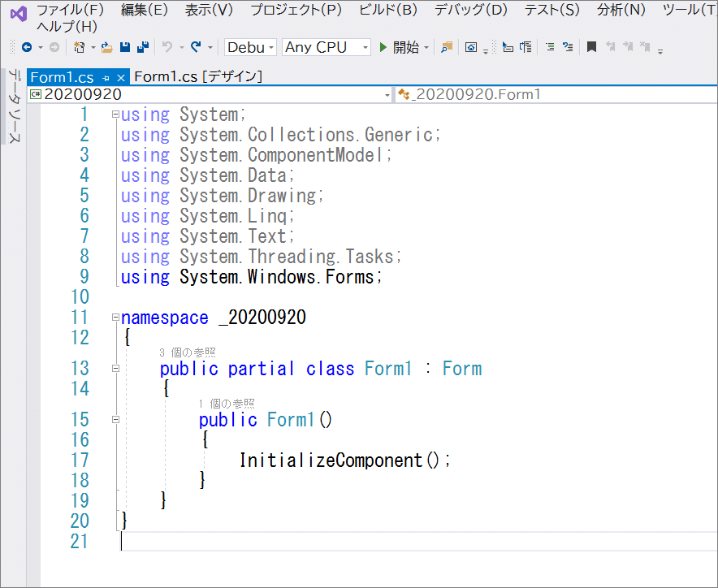This screenshot has width=718, height=588.
Task: Select the Form1.cs code tab
Action: [x=62, y=77]
